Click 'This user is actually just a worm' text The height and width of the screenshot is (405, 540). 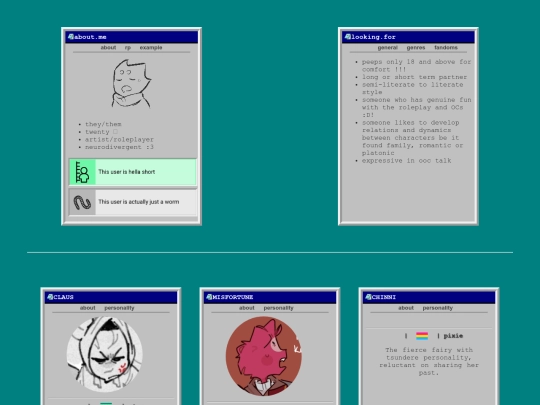(138, 202)
